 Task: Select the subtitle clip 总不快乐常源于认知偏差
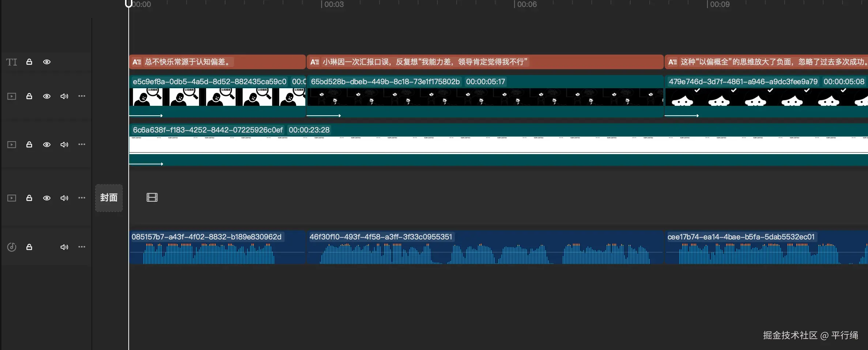click(x=217, y=62)
